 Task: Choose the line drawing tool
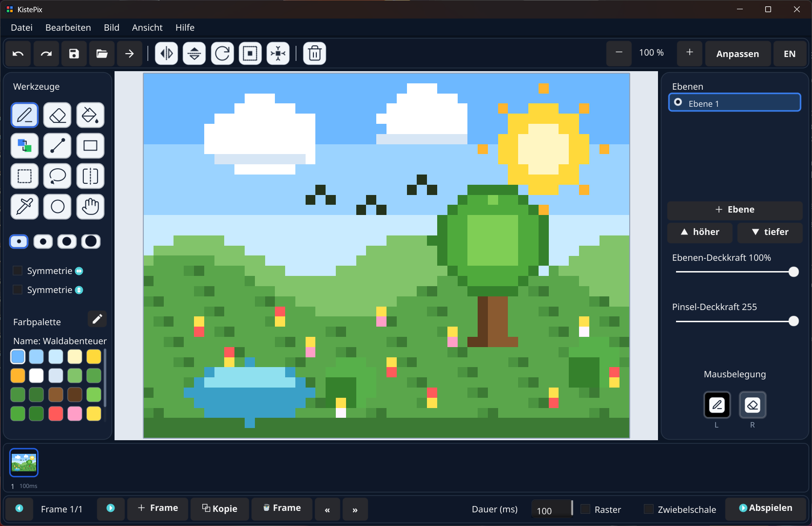(x=58, y=146)
